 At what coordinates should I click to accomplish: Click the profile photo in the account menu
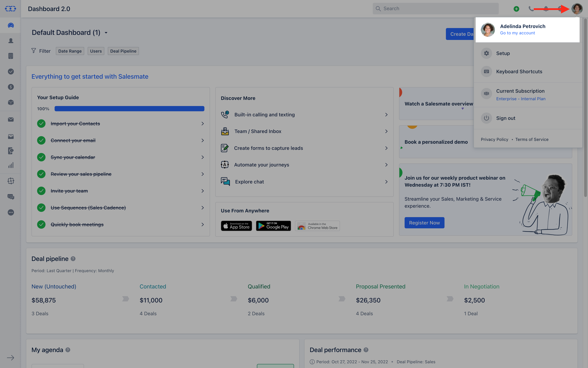tap(488, 30)
